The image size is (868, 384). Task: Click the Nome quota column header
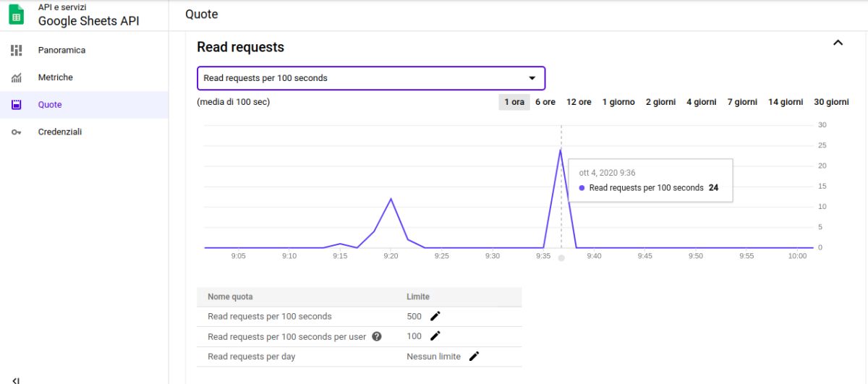[230, 296]
